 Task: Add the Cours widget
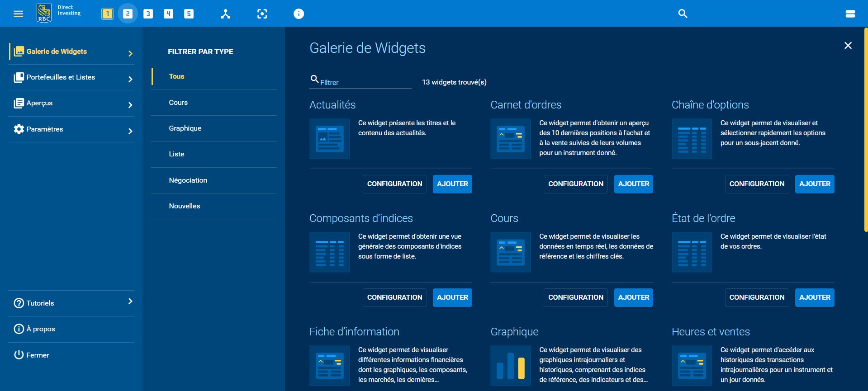click(634, 297)
